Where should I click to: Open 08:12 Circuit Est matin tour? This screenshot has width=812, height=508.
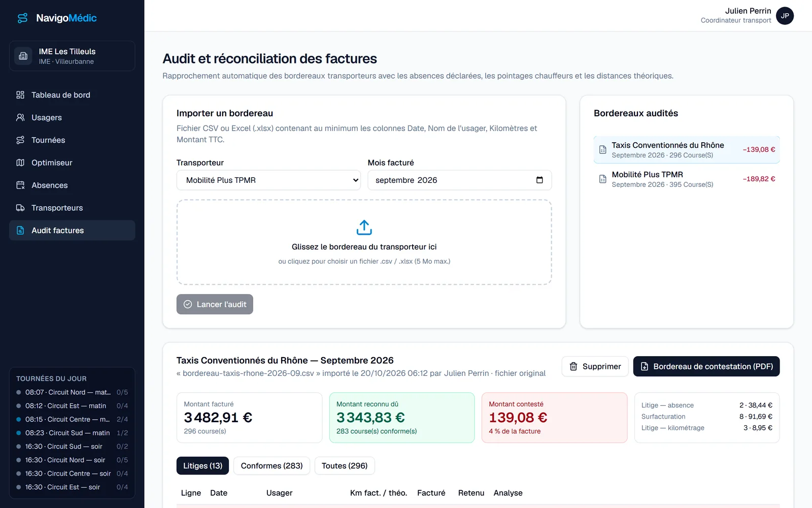(x=72, y=406)
